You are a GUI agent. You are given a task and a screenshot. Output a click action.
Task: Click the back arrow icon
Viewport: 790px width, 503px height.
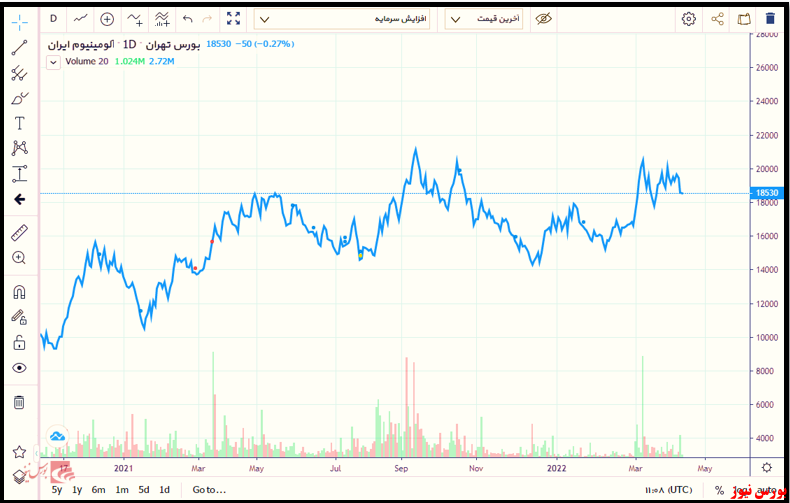coord(19,200)
